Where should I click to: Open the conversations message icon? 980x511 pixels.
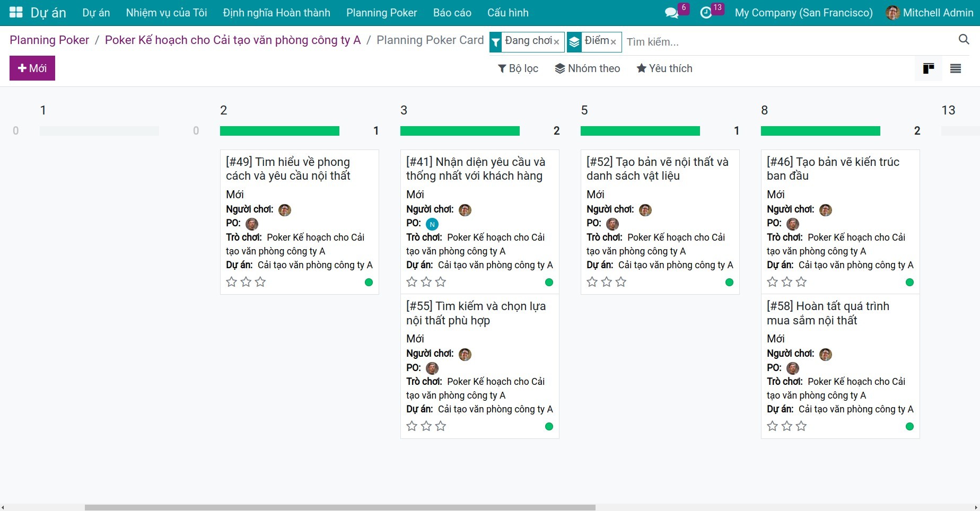point(672,13)
